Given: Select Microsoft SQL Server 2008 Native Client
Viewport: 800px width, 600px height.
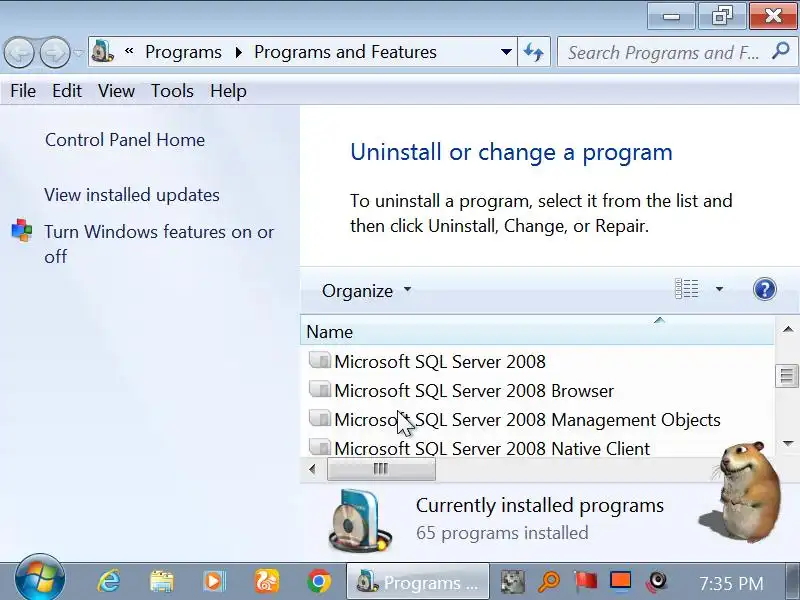Looking at the screenshot, I should pos(492,448).
